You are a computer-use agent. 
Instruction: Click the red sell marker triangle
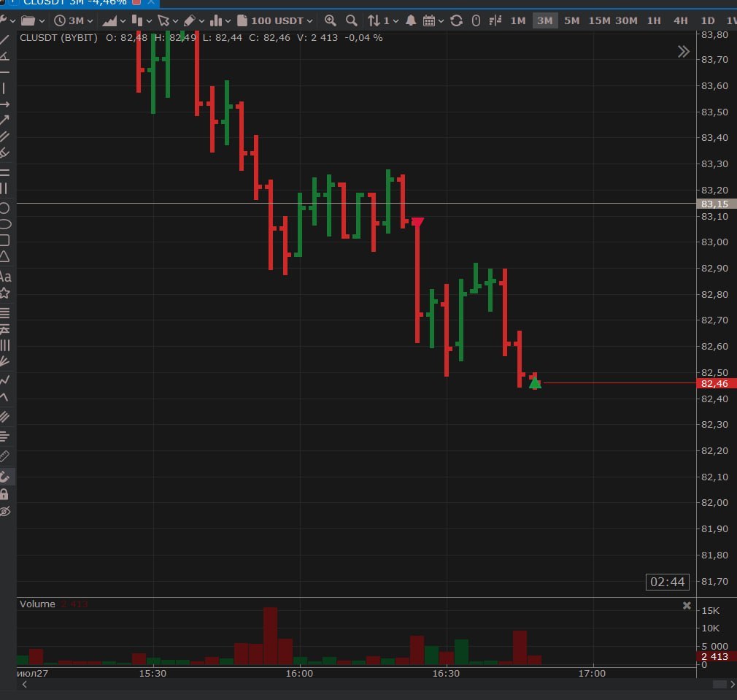point(417,221)
